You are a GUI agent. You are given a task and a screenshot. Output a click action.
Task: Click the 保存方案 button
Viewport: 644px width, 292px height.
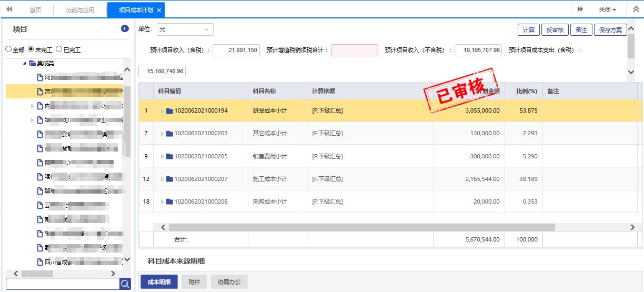pos(610,30)
